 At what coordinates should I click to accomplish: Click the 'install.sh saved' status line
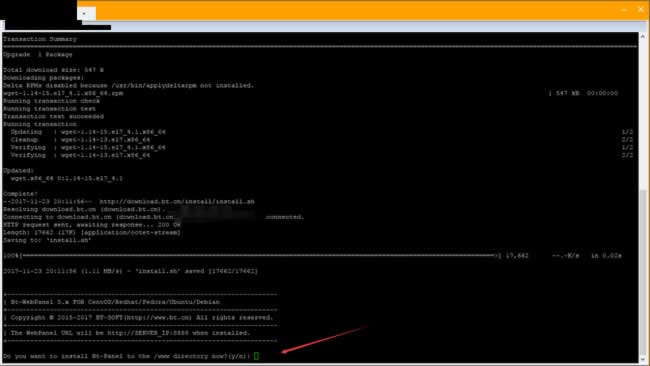tap(131, 271)
